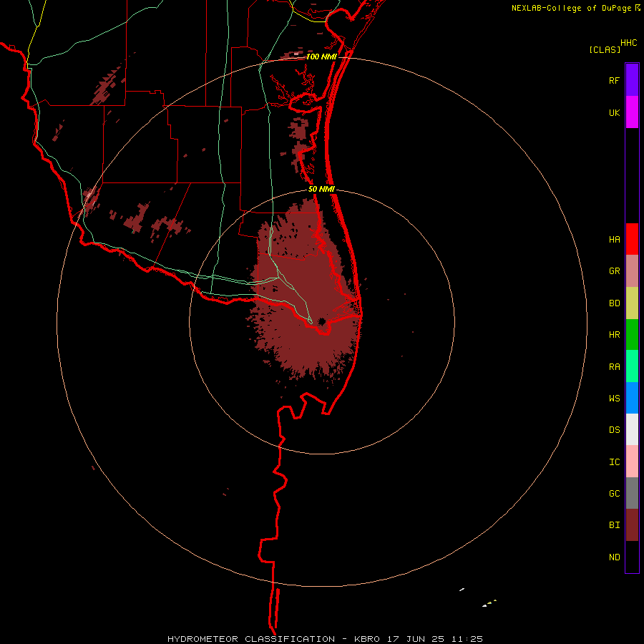644x644 pixels.
Task: Click the [CLAS] units label
Action: (x=605, y=49)
